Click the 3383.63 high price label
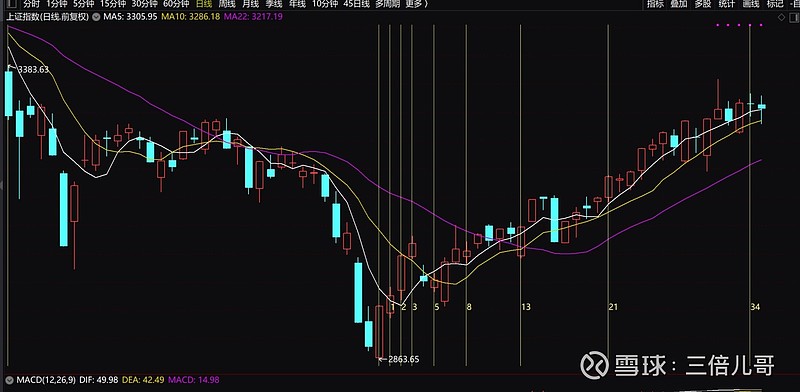 point(33,69)
